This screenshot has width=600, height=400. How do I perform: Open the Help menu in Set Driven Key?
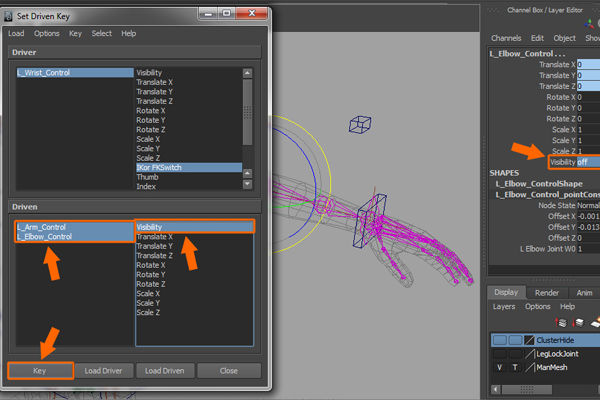129,33
